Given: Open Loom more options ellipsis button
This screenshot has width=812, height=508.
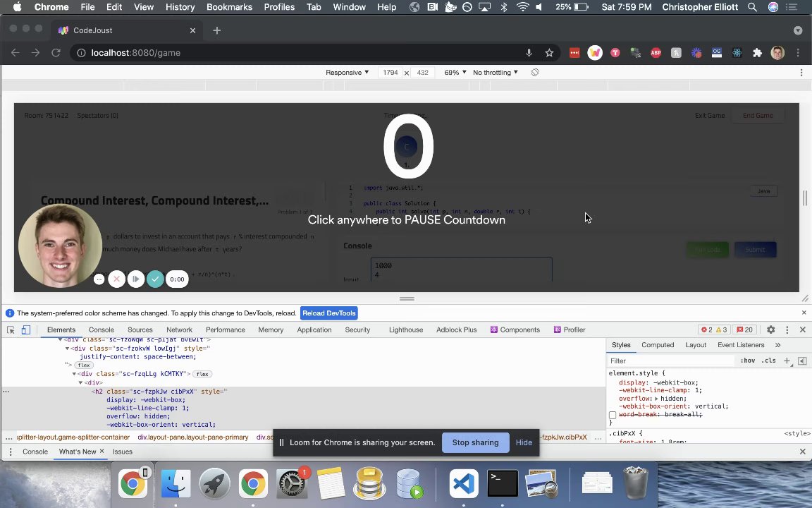Looking at the screenshot, I should coord(99,279).
